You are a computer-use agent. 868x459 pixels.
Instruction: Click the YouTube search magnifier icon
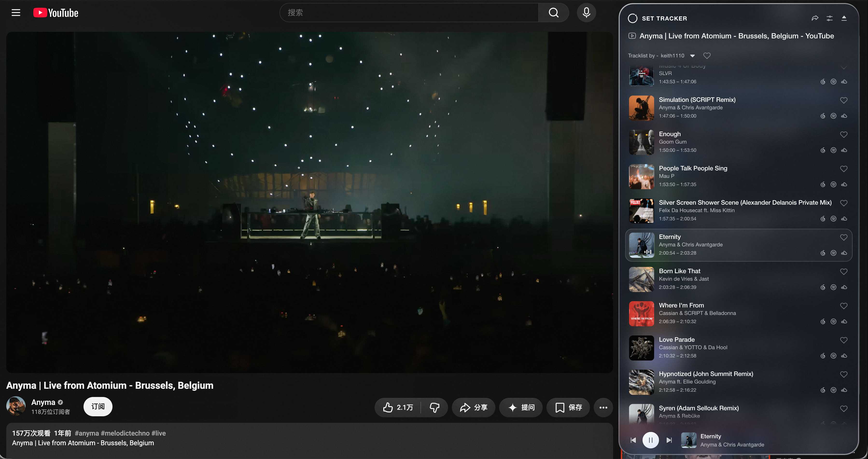click(554, 13)
